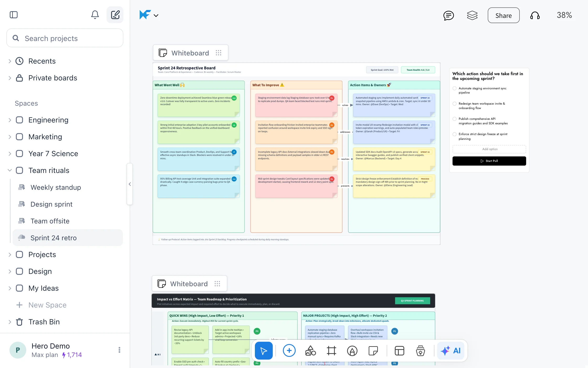The height and width of the screenshot is (368, 588).
Task: Open the templates layout tool
Action: (x=399, y=351)
